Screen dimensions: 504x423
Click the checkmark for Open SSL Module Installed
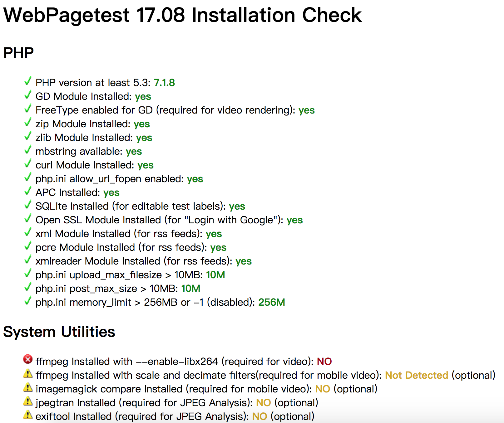pos(28,218)
